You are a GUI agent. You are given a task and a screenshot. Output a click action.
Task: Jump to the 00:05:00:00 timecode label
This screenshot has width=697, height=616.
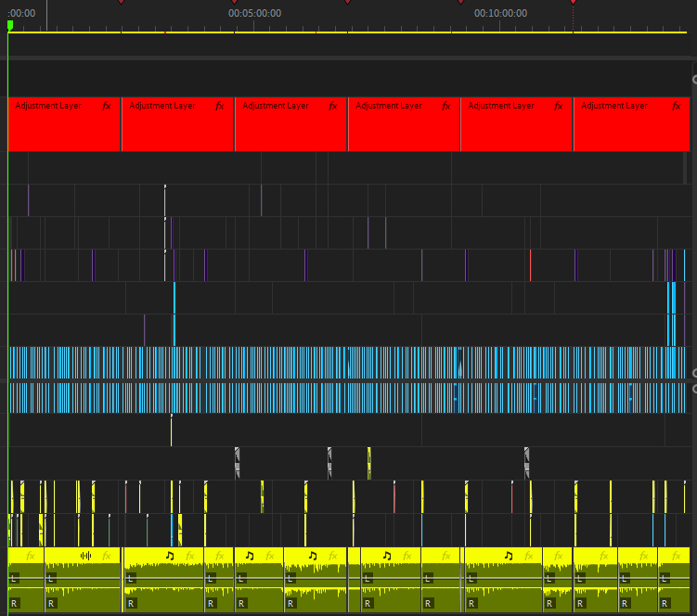(254, 13)
